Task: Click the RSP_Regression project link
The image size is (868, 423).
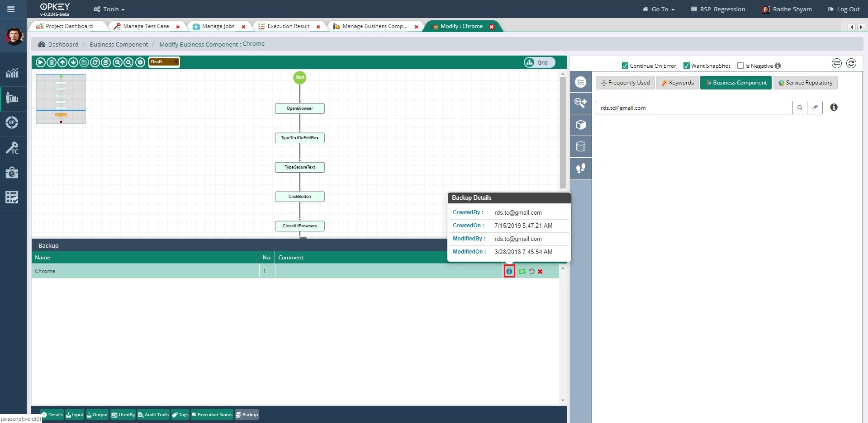Action: coord(718,9)
